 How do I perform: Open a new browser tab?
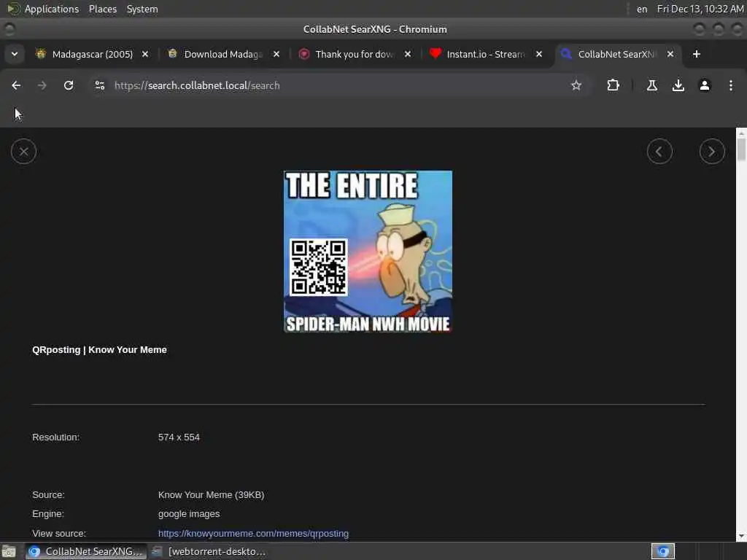(696, 54)
